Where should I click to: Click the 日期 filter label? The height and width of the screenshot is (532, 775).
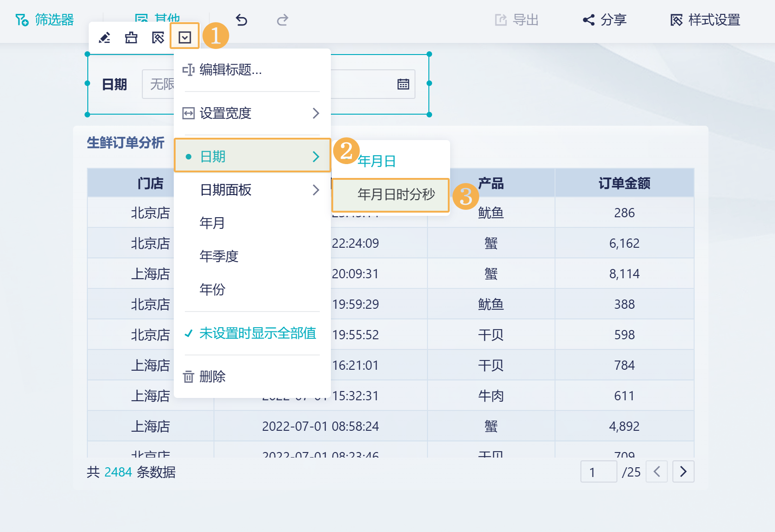pyautogui.click(x=115, y=85)
